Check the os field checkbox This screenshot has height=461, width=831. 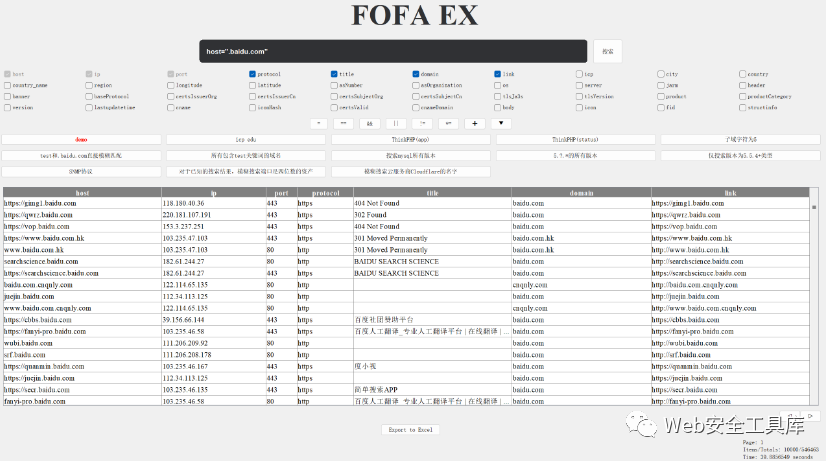coord(498,85)
